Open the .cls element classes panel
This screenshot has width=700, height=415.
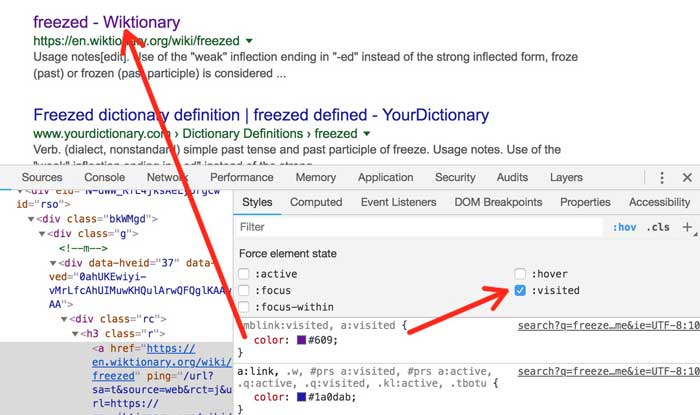[658, 227]
